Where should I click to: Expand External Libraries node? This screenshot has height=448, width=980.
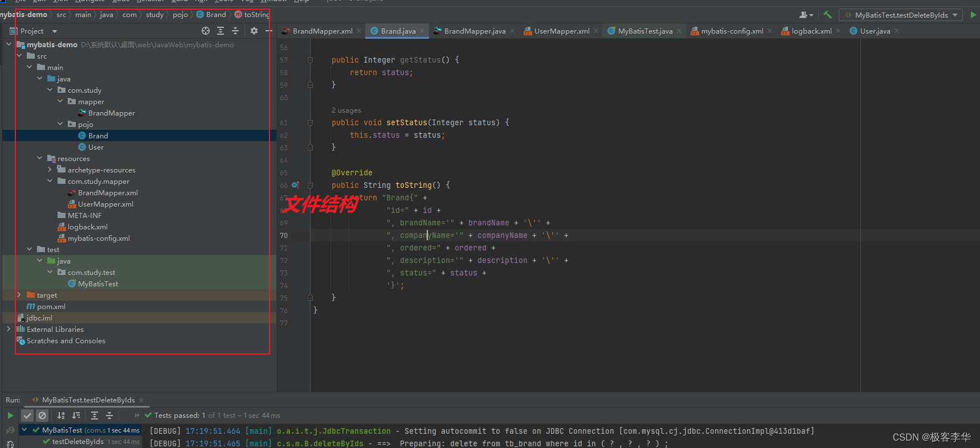[x=9, y=328]
